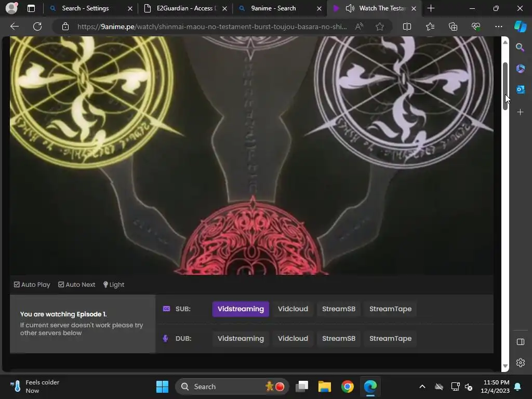532x399 pixels.
Task: Click the page vertical scrollbar thumb
Action: tap(505, 86)
